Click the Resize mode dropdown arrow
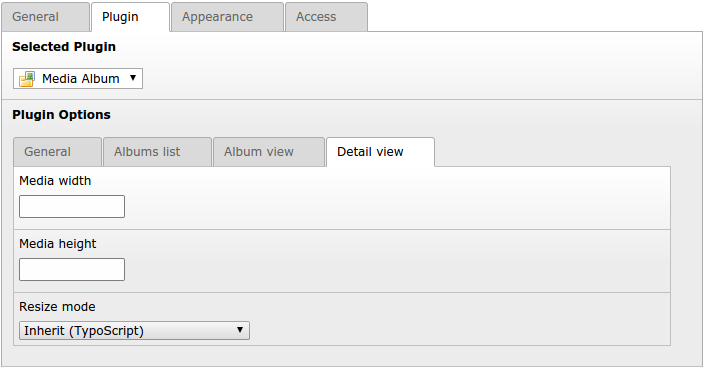This screenshot has width=704, height=368. [x=240, y=330]
